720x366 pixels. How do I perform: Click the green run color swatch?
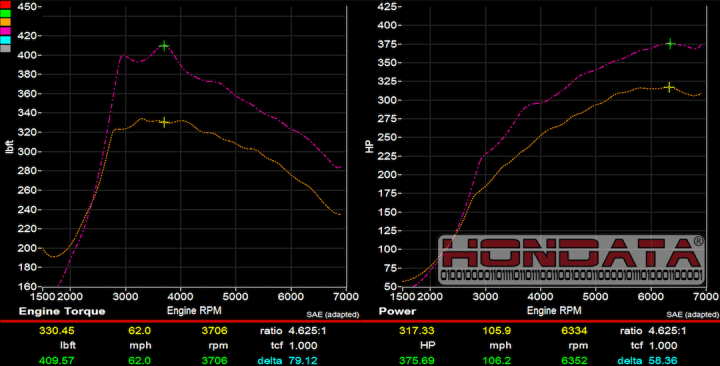[5, 13]
